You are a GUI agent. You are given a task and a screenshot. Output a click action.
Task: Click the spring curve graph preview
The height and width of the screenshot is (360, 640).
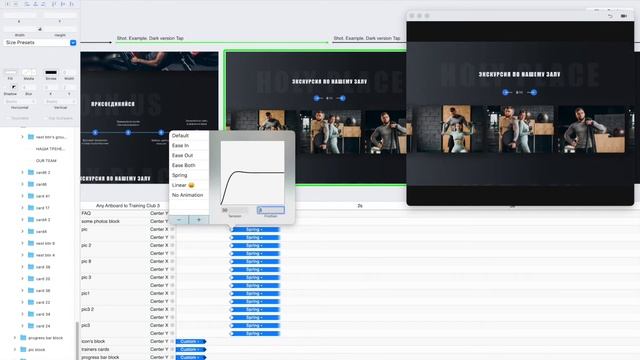pos(252,173)
